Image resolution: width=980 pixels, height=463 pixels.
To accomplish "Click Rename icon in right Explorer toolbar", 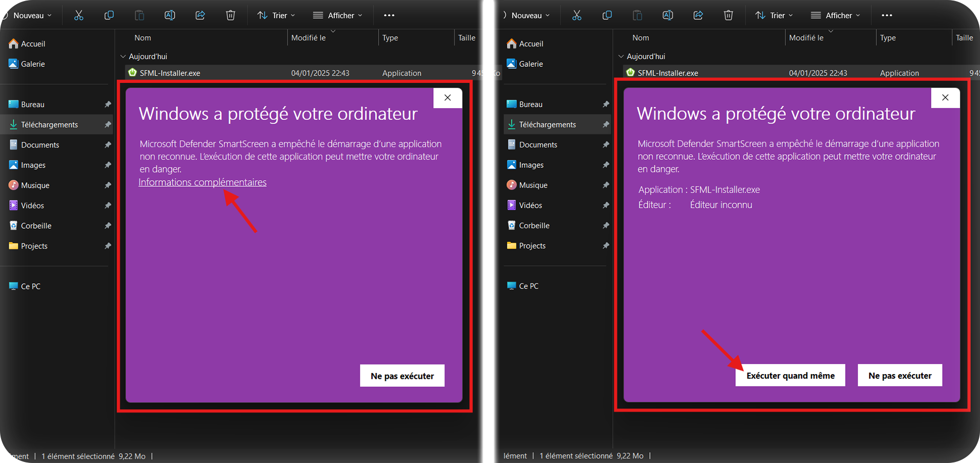I will [668, 15].
